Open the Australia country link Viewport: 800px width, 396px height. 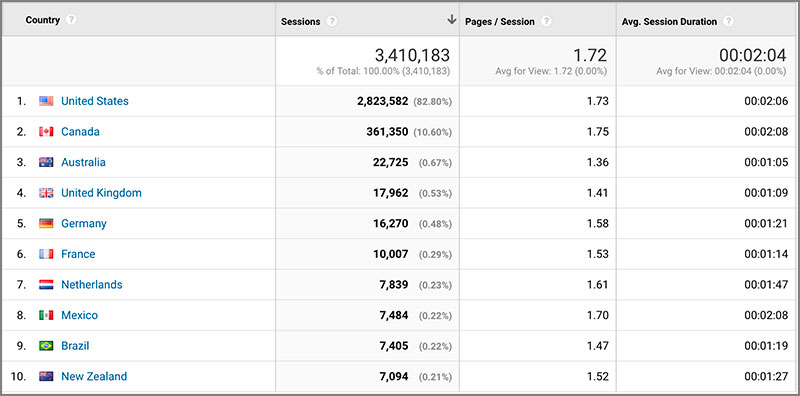coord(83,162)
